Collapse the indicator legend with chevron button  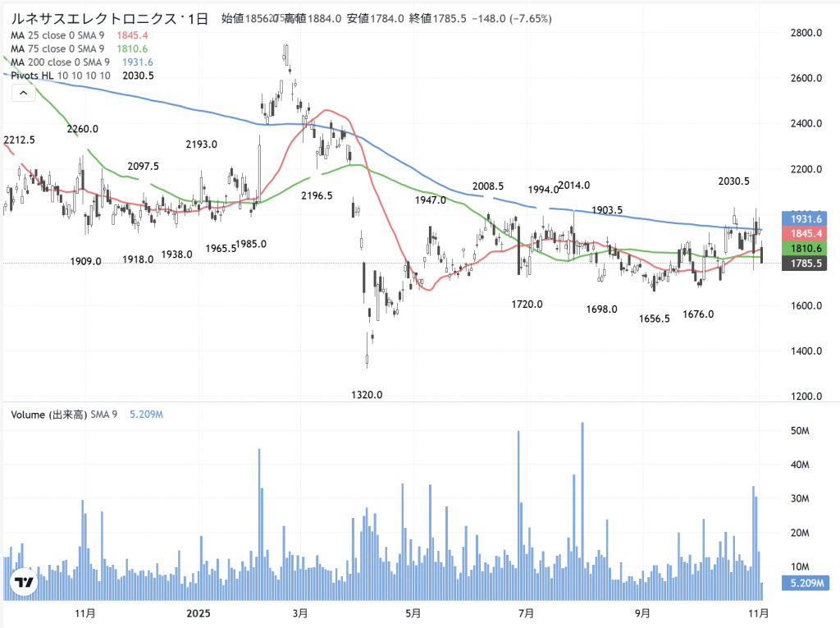pos(22,94)
